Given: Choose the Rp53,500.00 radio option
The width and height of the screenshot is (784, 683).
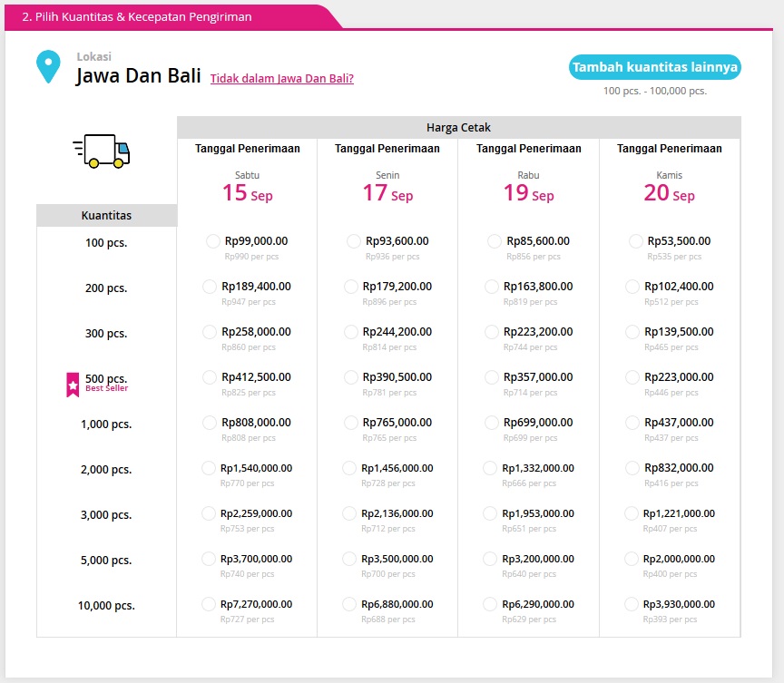Looking at the screenshot, I should tap(636, 241).
